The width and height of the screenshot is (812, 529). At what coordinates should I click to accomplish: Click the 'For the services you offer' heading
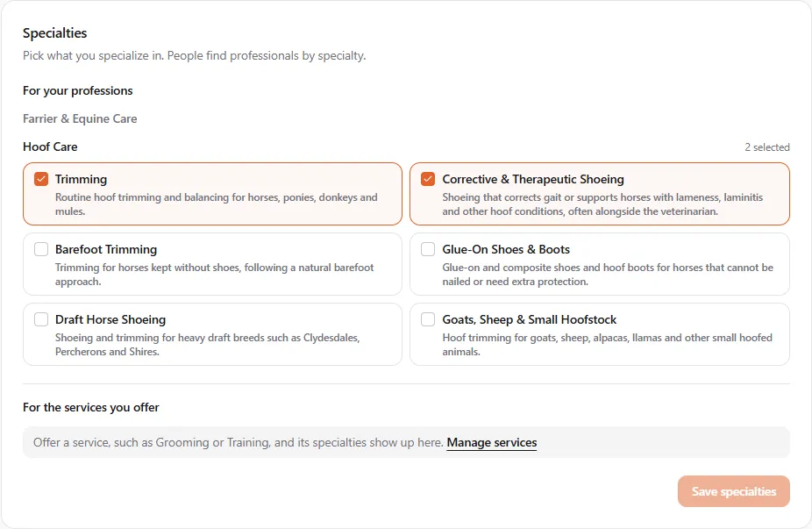coord(90,407)
